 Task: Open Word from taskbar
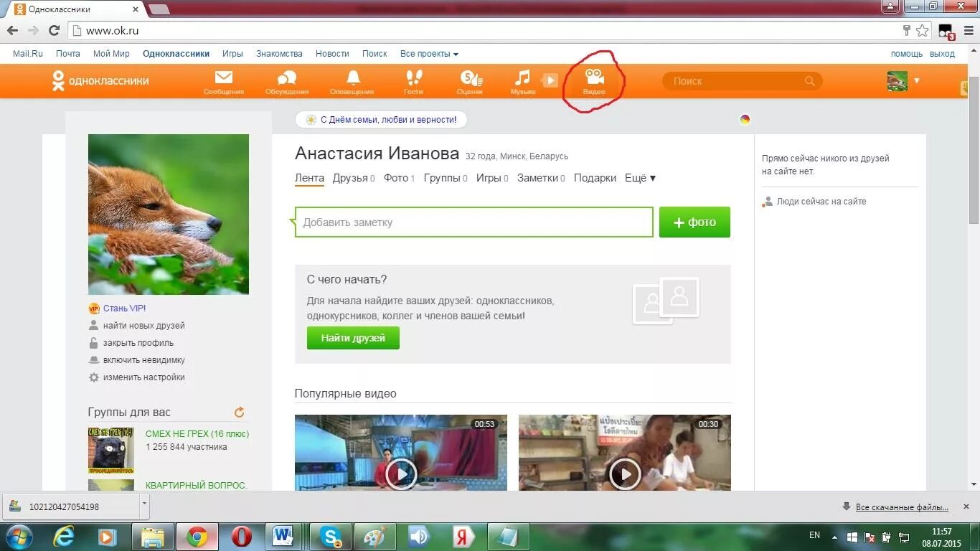coord(283,537)
